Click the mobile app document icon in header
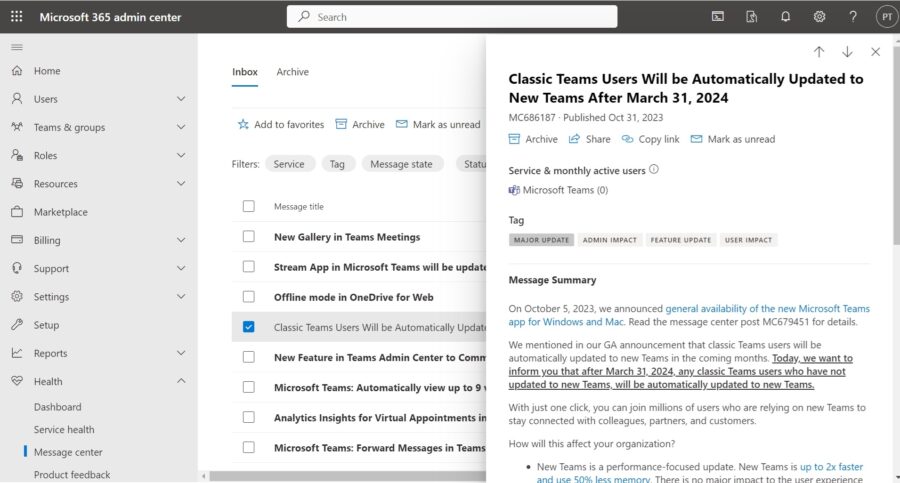900x483 pixels. 751,17
